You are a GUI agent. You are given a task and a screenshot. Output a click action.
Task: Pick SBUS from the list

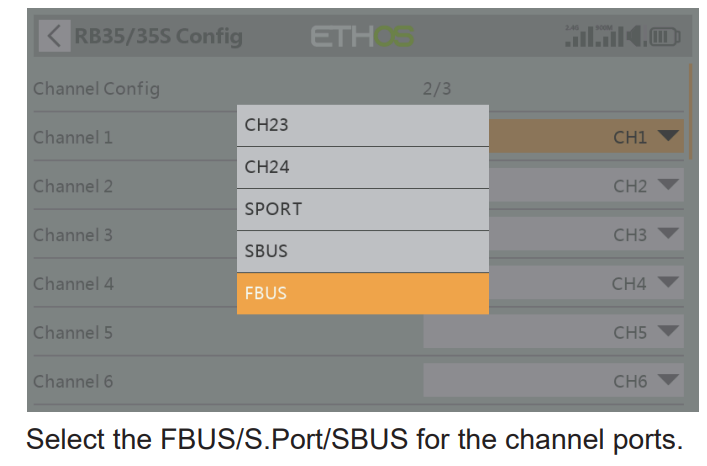point(362,252)
